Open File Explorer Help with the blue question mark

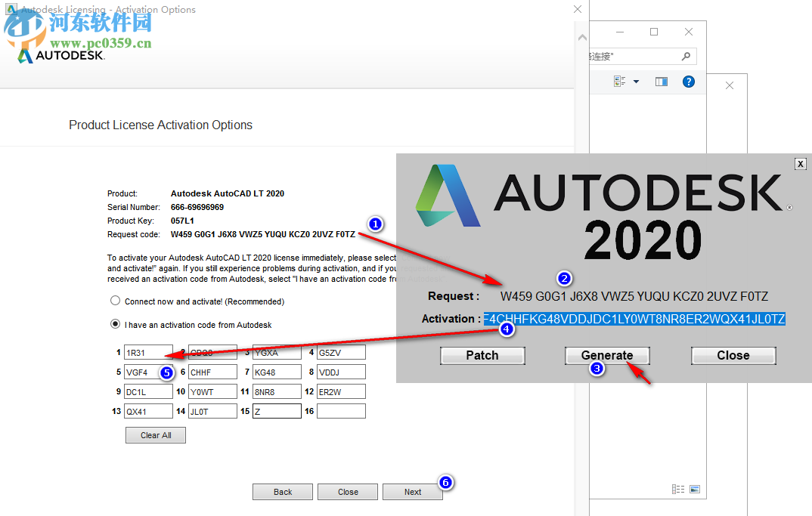[x=688, y=81]
